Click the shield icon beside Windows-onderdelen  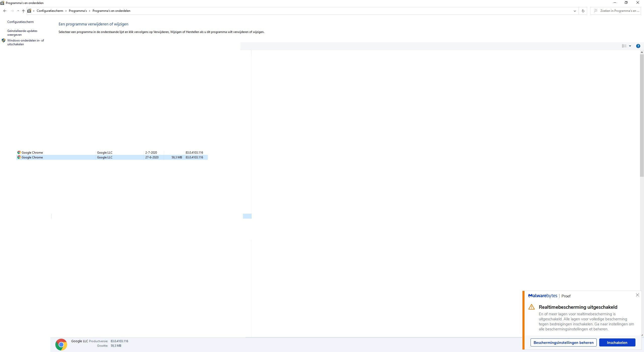[4, 40]
